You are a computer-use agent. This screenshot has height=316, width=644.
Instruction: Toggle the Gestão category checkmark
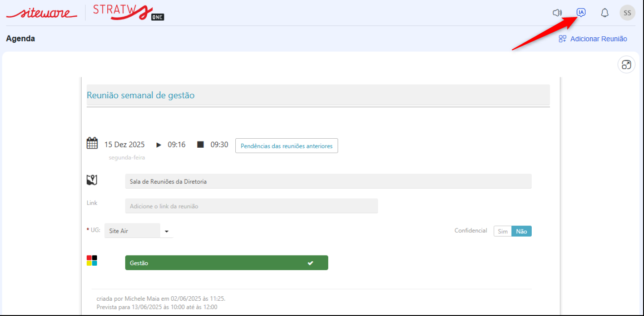coord(310,263)
